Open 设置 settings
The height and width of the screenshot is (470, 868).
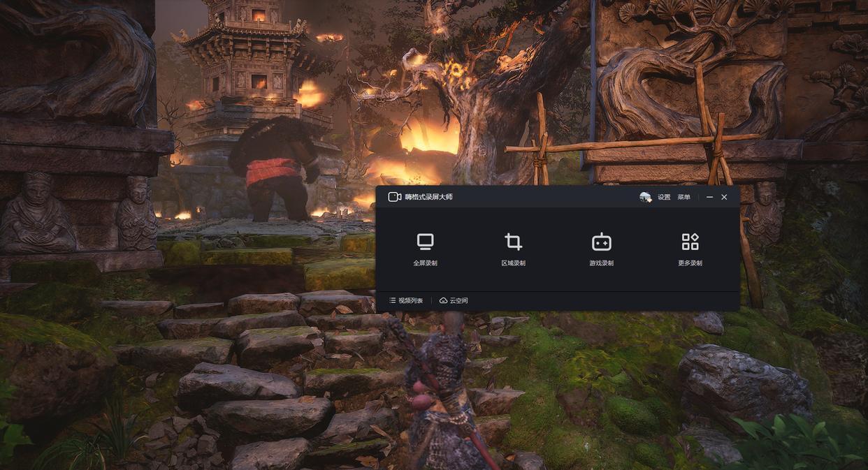click(x=664, y=197)
